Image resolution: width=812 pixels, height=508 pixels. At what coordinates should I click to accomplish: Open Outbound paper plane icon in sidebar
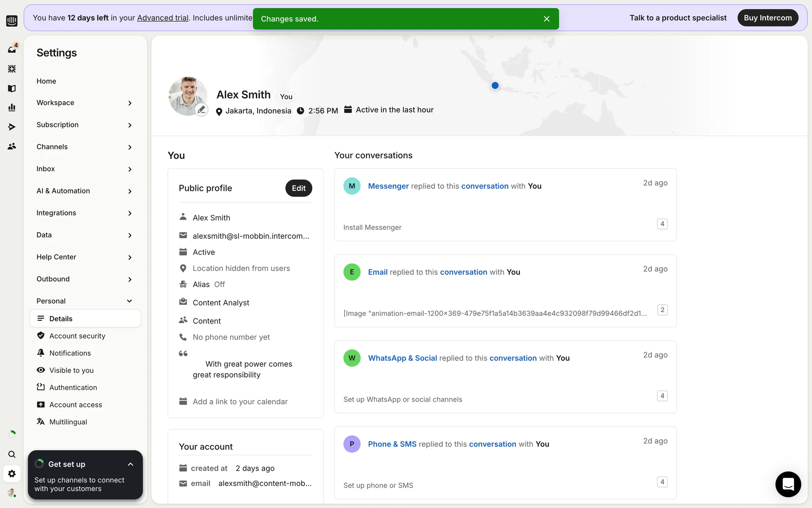[x=12, y=127]
